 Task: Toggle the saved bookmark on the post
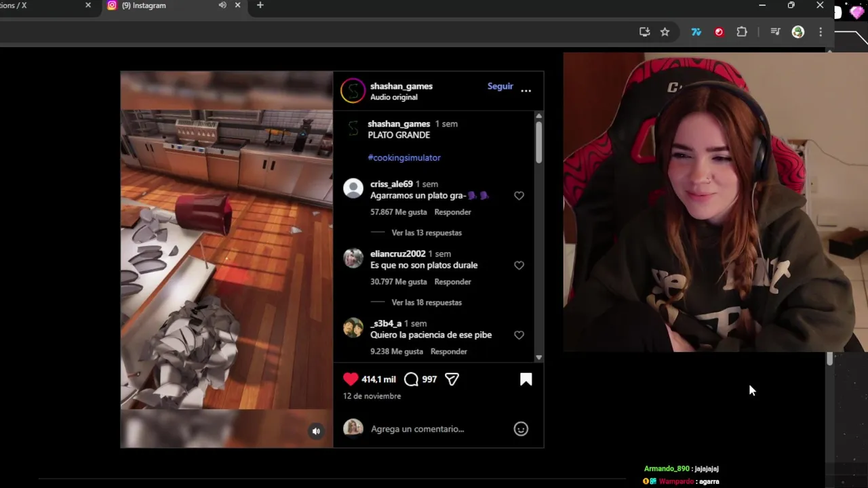tap(526, 380)
